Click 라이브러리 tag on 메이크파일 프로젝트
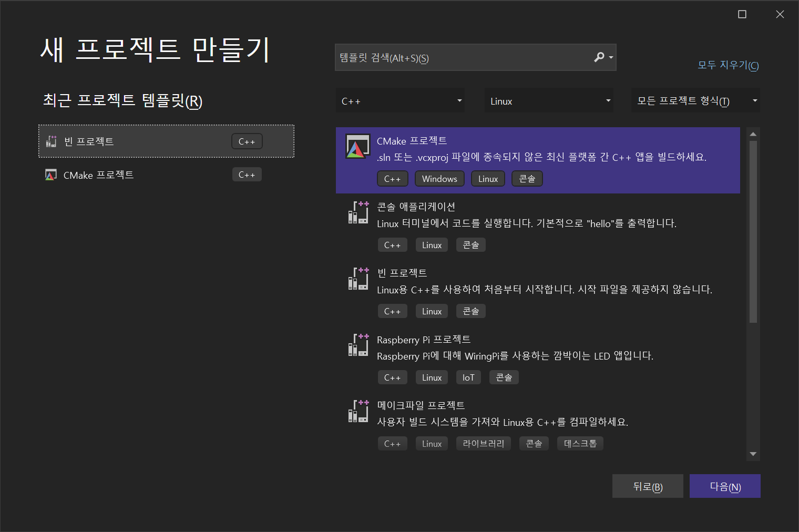 tap(483, 444)
